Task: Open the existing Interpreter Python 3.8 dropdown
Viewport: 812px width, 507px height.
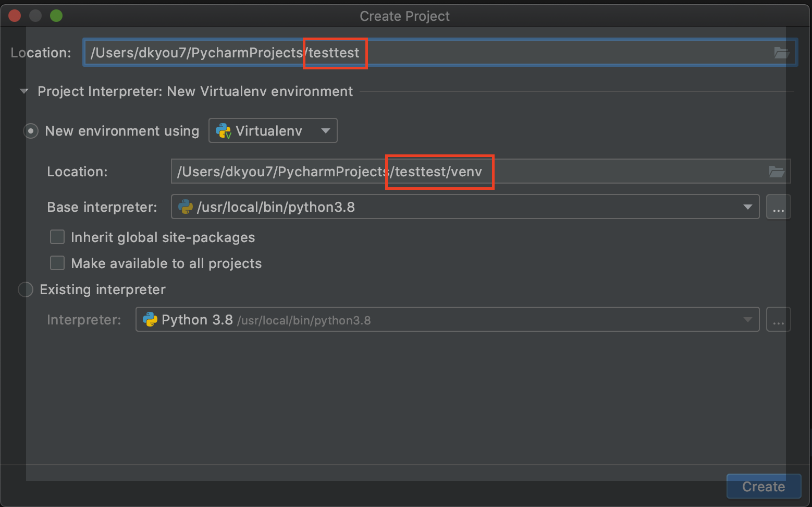Action: coord(447,319)
